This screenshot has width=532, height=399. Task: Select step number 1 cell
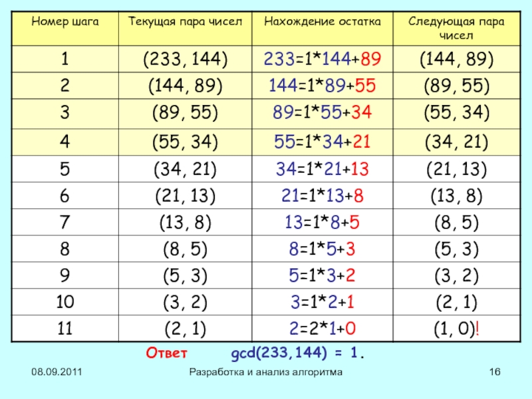65,59
